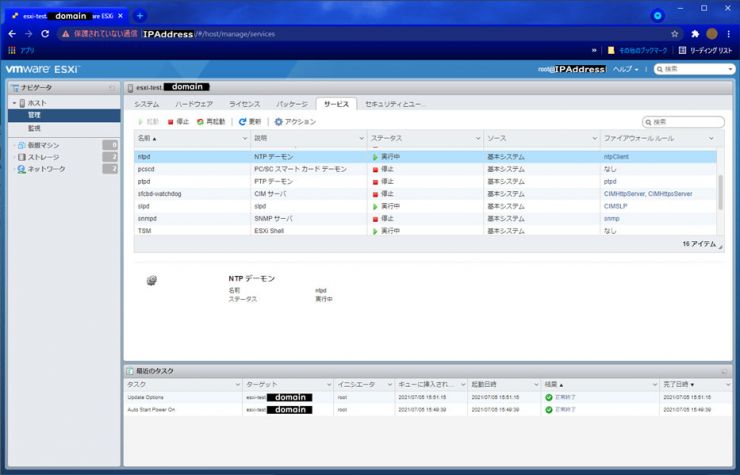Open the other bookmarks folder

coord(637,50)
